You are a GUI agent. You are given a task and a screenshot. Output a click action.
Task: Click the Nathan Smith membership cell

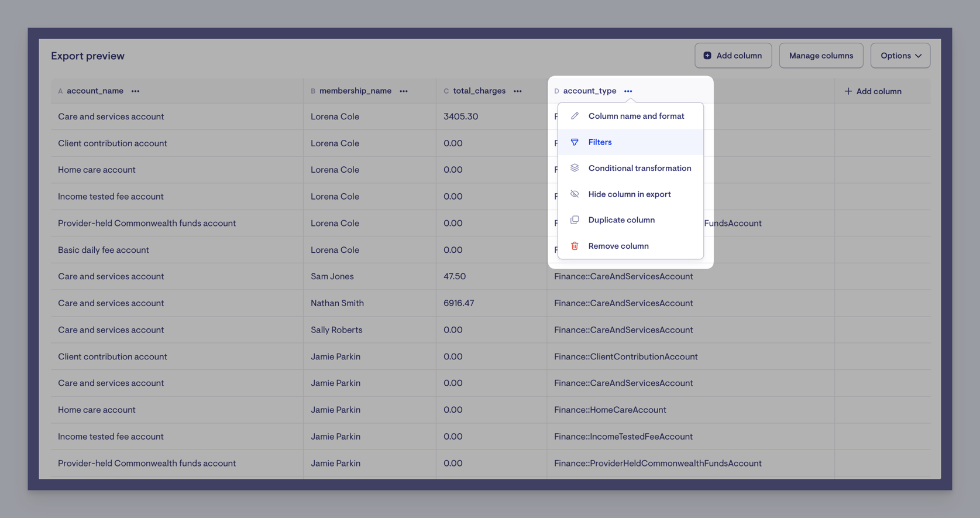click(x=370, y=303)
